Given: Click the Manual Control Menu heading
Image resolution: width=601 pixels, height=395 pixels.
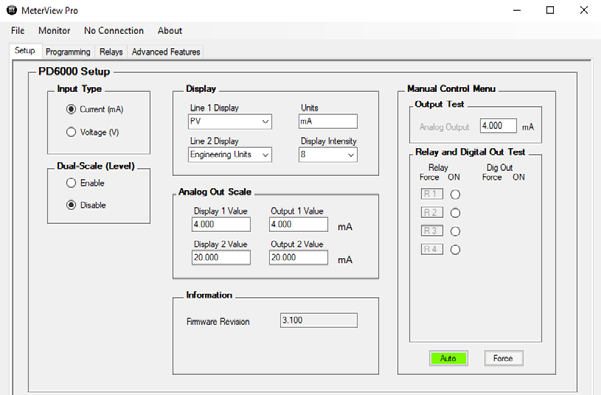Looking at the screenshot, I should point(451,89).
